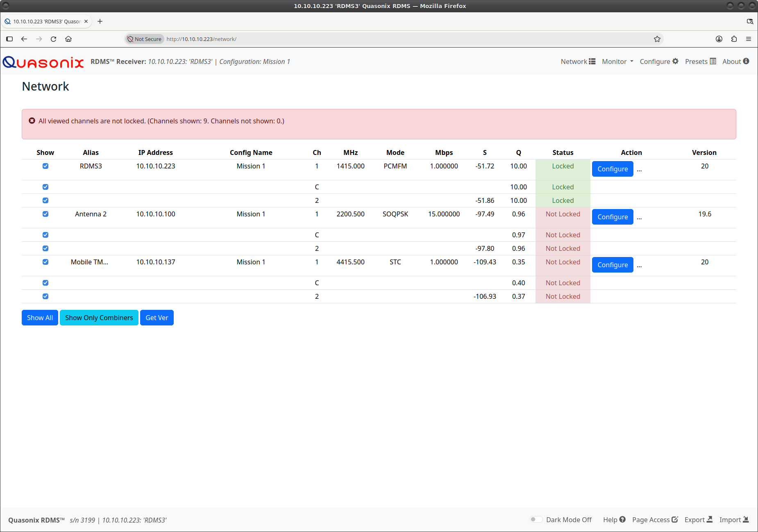The image size is (758, 532).
Task: Open ellipsis menu for Antenna 2 row
Action: (639, 218)
